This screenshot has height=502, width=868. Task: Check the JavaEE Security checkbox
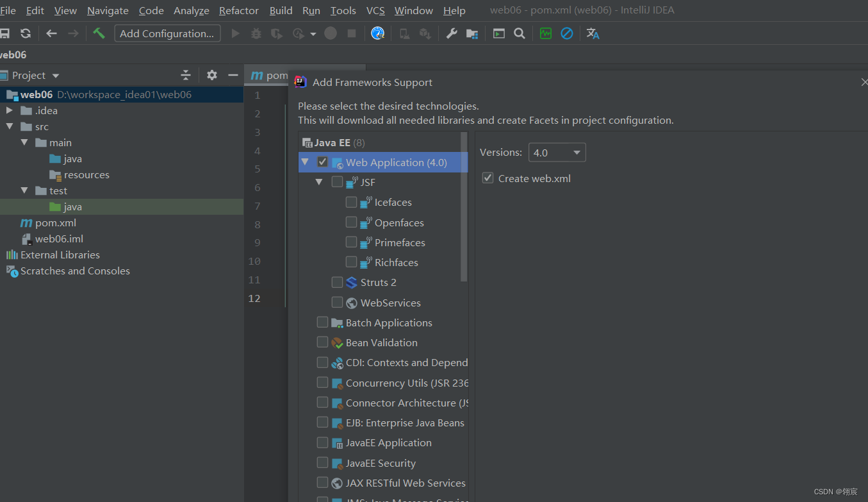pyautogui.click(x=322, y=462)
